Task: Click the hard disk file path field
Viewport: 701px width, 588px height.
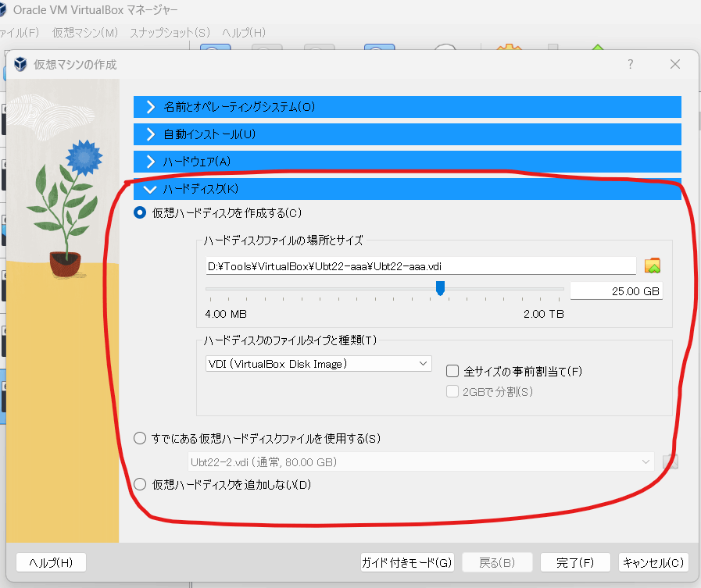Action: (420, 266)
